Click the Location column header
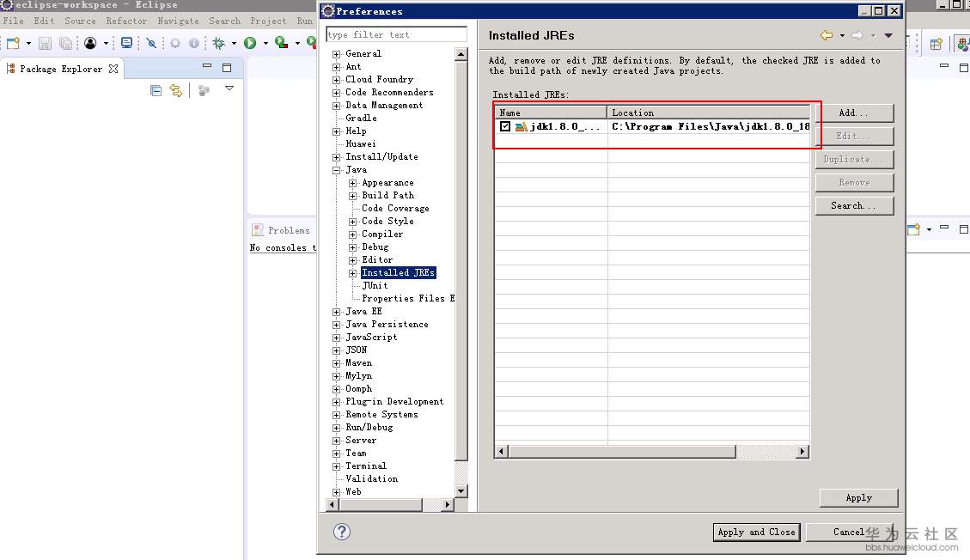 (x=709, y=113)
